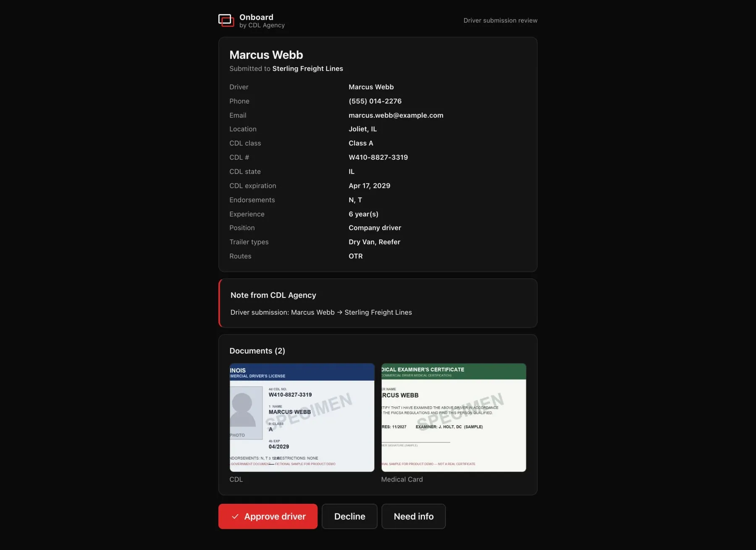Select the email marcus.webb@example.com
Screen dimensions: 756x550
coord(396,115)
